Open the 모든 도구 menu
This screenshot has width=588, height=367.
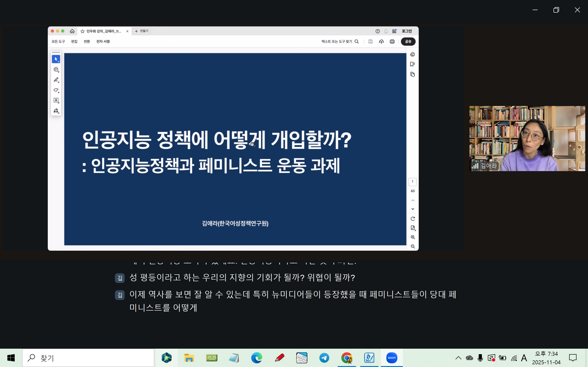coord(58,42)
